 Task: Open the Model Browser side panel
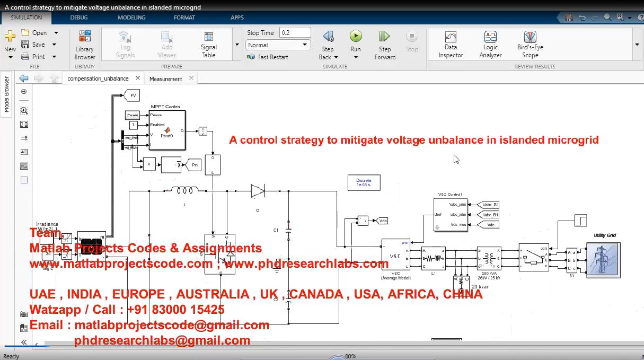6,95
